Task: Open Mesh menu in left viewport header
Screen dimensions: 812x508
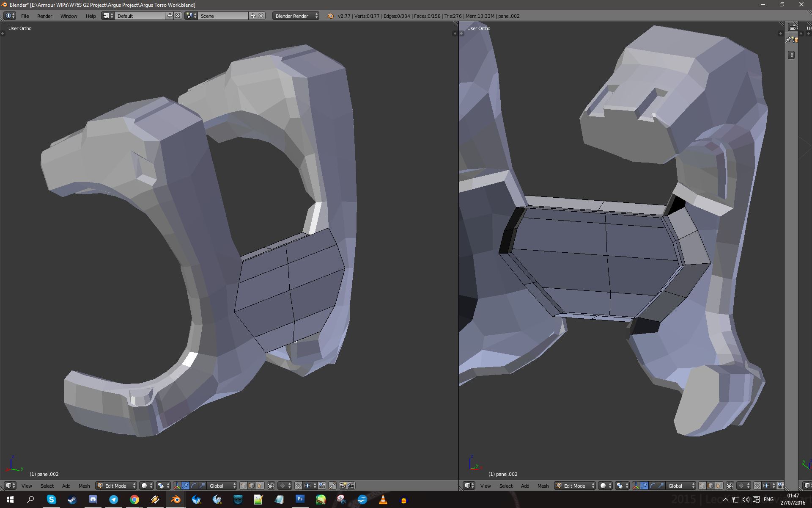Action: 84,486
